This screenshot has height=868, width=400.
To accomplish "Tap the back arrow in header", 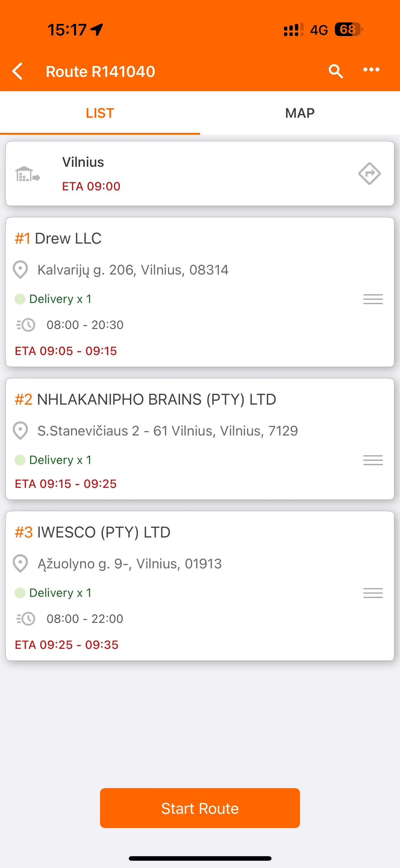I will click(x=18, y=71).
